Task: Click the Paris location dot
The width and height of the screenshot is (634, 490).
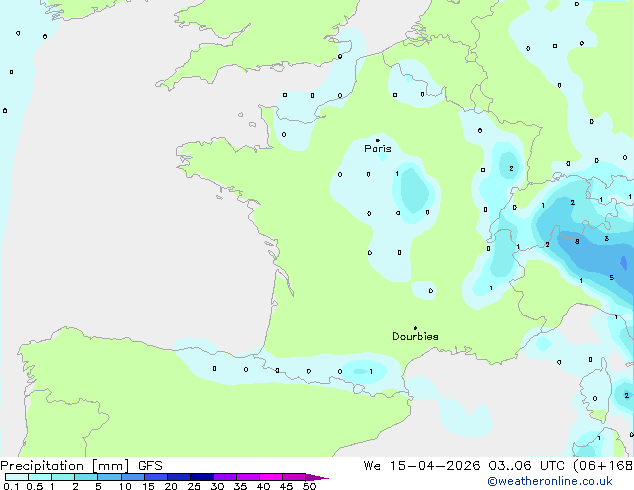Action: pyautogui.click(x=378, y=140)
